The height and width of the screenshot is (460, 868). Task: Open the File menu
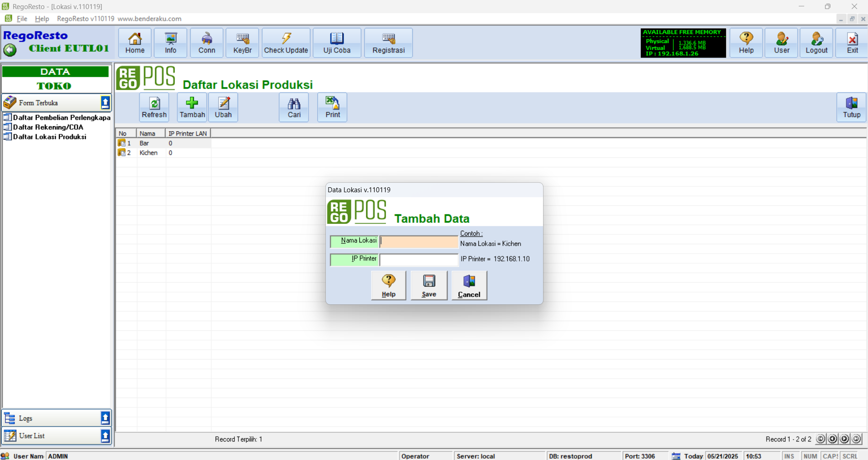[22, 19]
